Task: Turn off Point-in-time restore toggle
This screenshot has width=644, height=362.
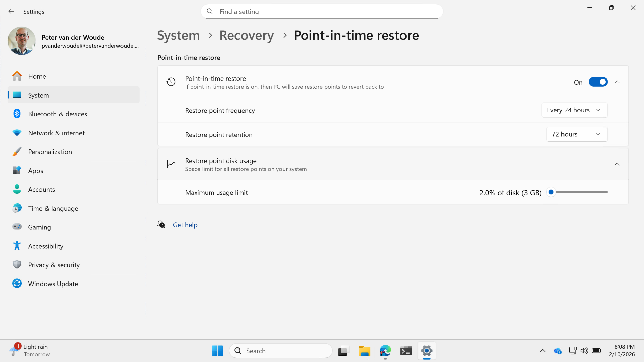Action: [x=598, y=82]
